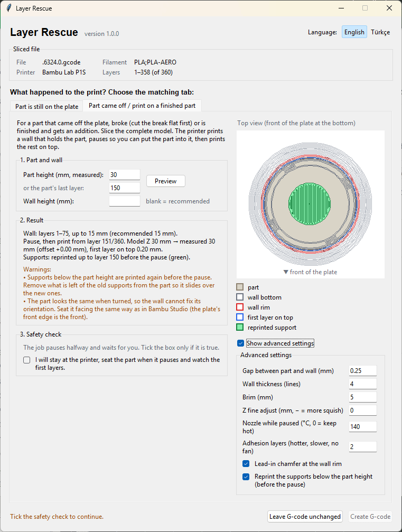
Task: Click 'Top view (front of the plate at the bottom)' caption
Action: (296, 123)
